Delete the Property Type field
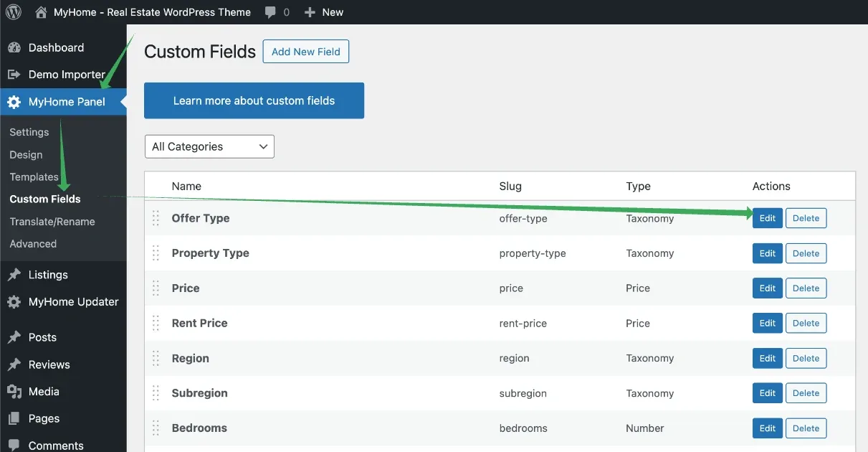Screen dimensions: 868x452 click(x=806, y=253)
